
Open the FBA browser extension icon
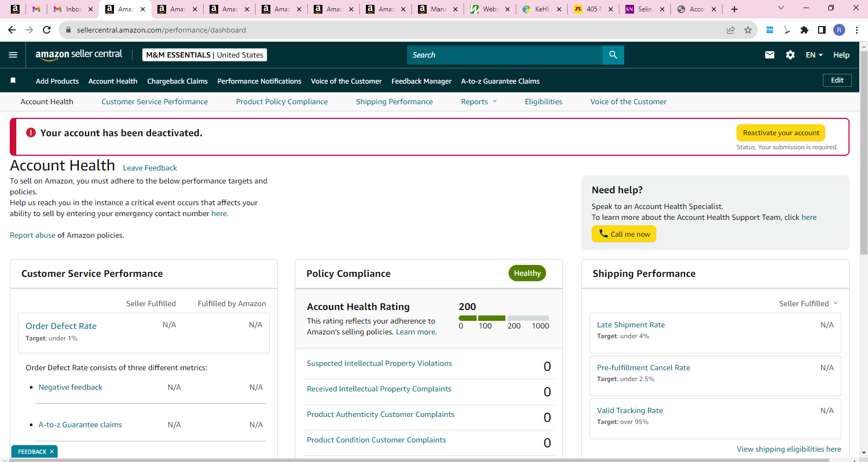click(770, 30)
